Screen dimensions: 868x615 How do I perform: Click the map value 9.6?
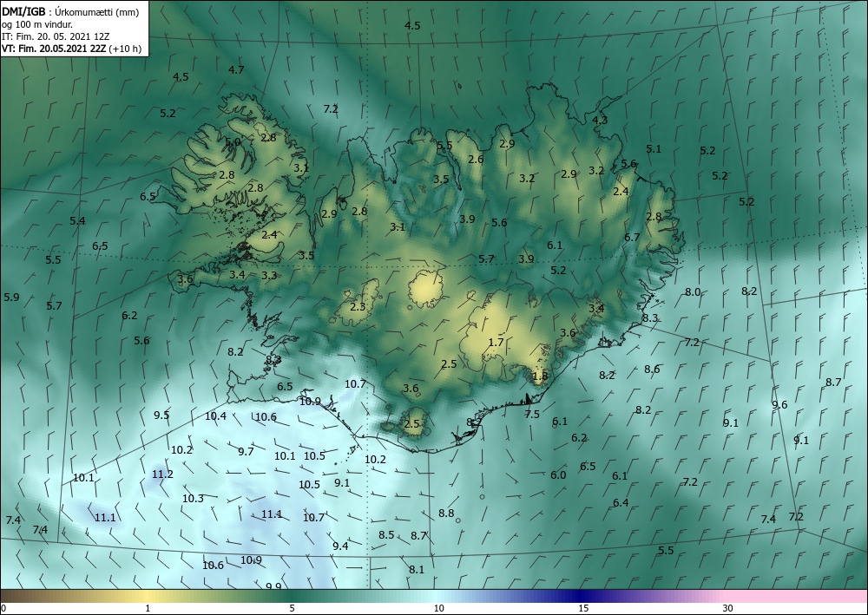click(x=779, y=405)
